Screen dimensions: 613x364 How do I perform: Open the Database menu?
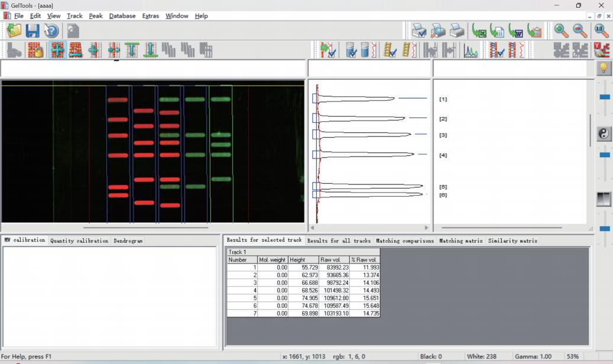tap(122, 16)
